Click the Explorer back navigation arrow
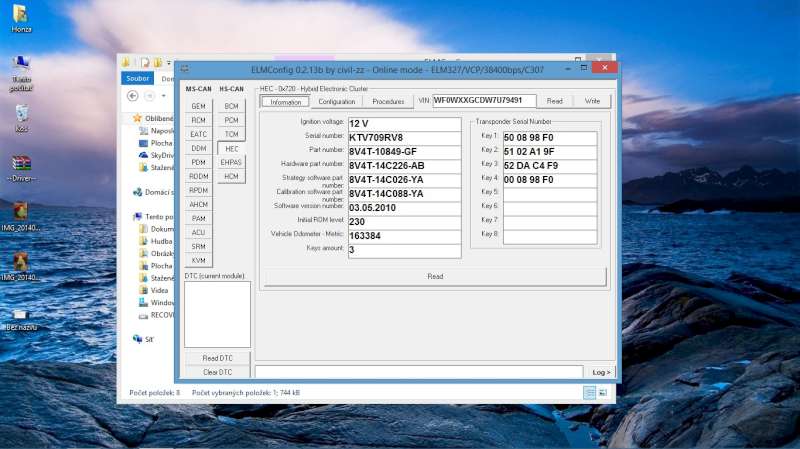The height and width of the screenshot is (449, 800). pyautogui.click(x=132, y=96)
